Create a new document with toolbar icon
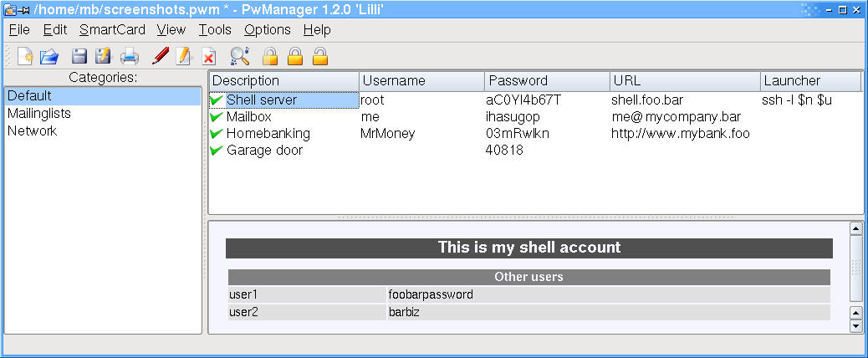Viewport: 868px width, 358px height. point(25,56)
